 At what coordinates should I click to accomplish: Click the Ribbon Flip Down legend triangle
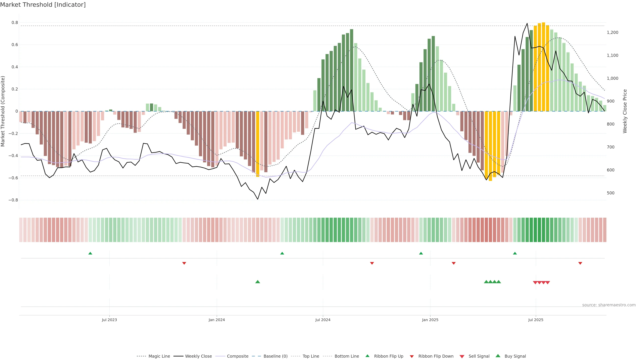pos(412,356)
